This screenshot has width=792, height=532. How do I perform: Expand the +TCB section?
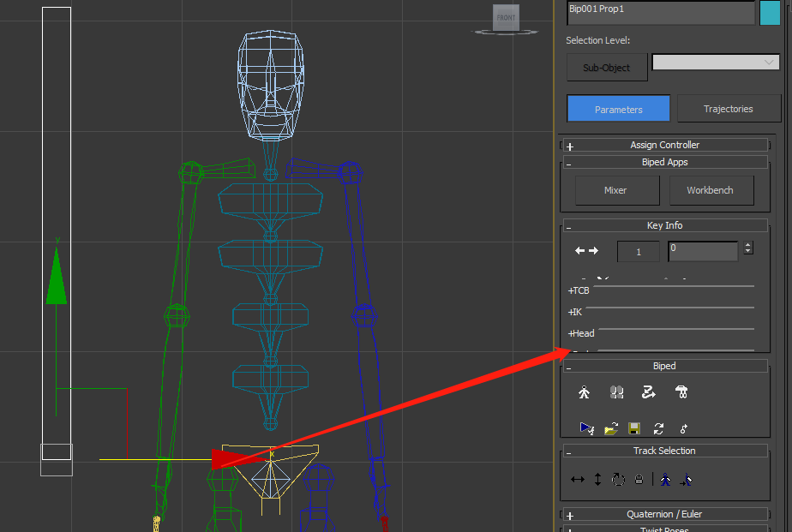pos(579,290)
